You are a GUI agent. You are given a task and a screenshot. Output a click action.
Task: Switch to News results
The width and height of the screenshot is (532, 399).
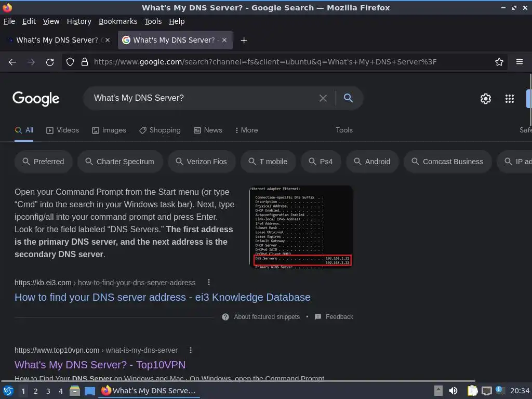tap(208, 130)
